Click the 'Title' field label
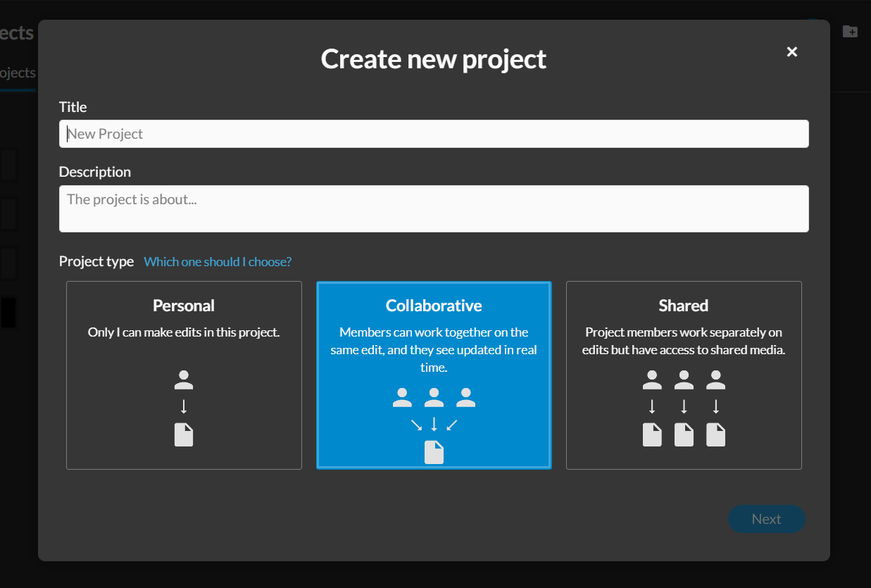871x588 pixels. tap(73, 107)
